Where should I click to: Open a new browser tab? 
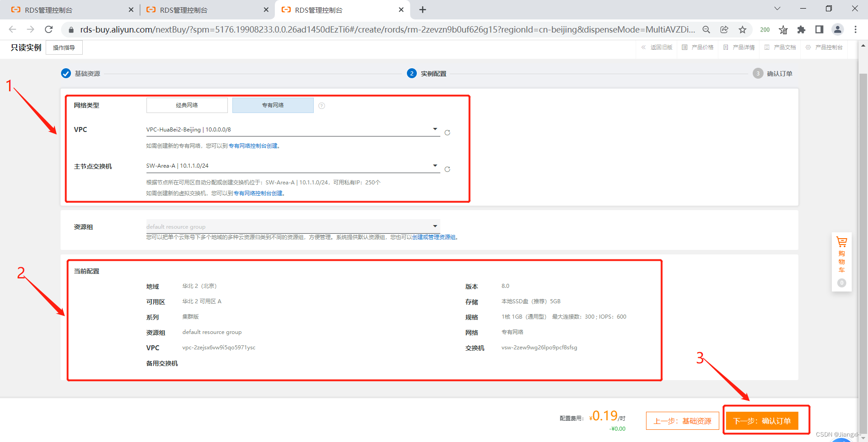423,9
